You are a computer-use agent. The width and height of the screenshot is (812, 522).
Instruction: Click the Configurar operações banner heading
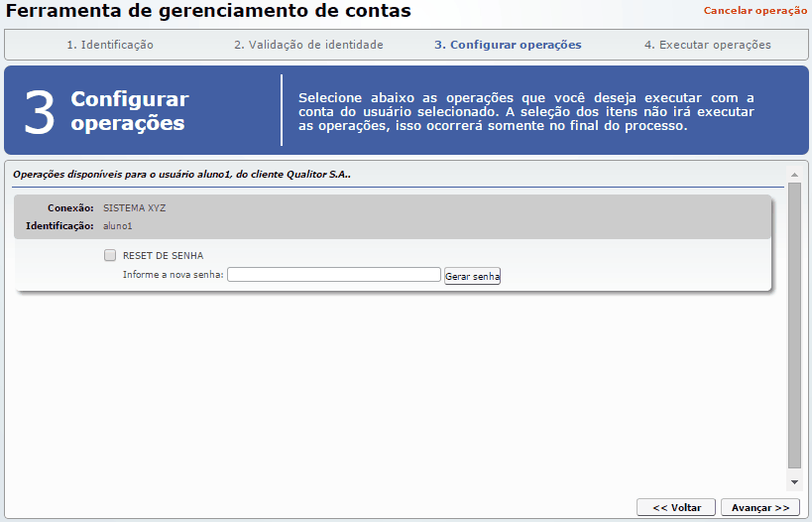pos(129,111)
